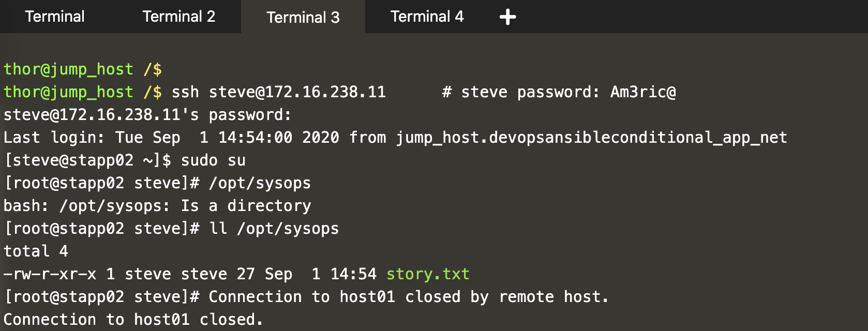This screenshot has width=868, height=331.
Task: Switch to the Terminal 2 tab
Action: point(178,17)
